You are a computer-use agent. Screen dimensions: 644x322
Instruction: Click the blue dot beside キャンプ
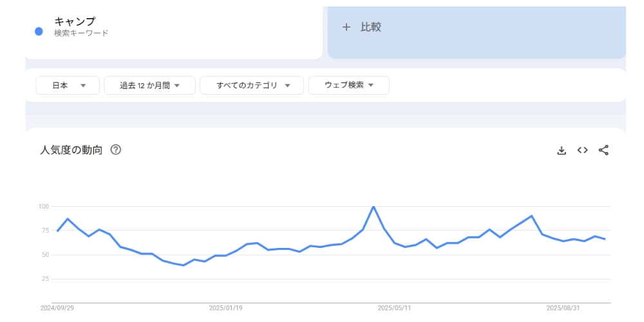tap(39, 32)
